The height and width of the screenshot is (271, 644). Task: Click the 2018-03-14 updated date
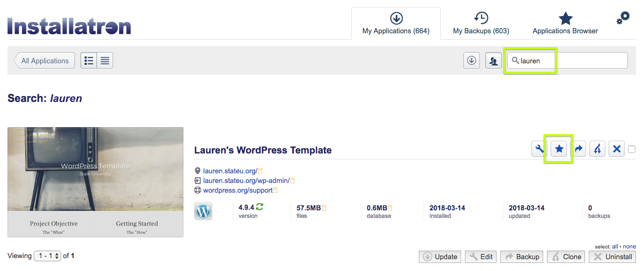pos(527,208)
